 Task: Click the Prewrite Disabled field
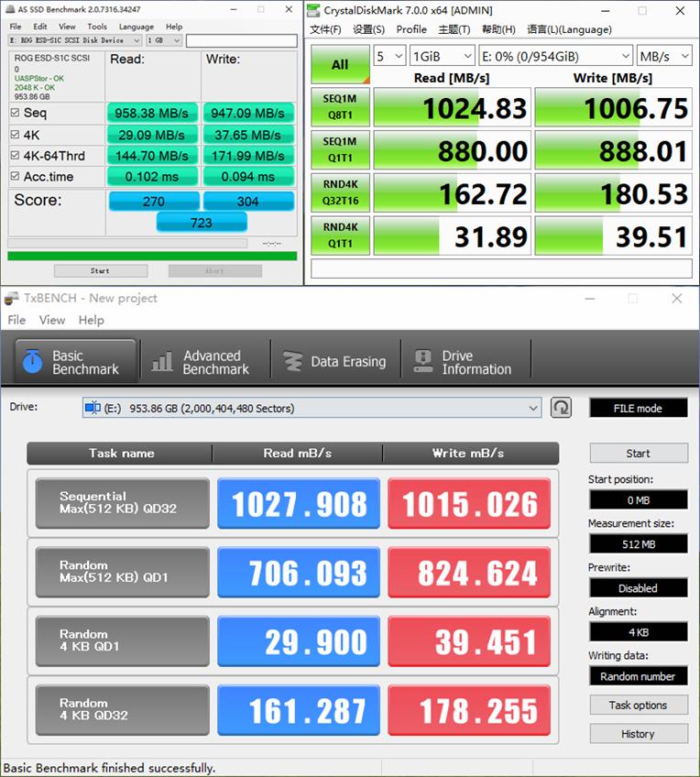tap(638, 587)
